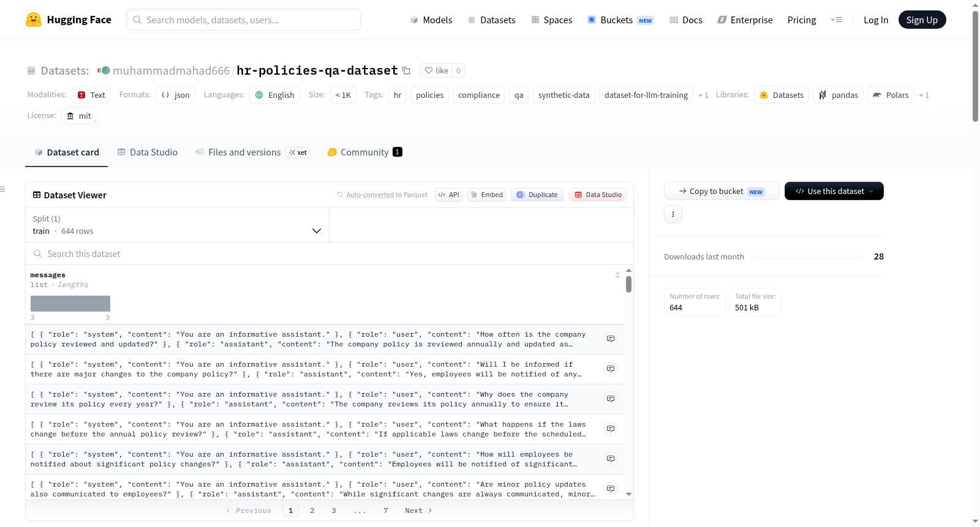
Task: Click the Text modality tag
Action: [91, 95]
